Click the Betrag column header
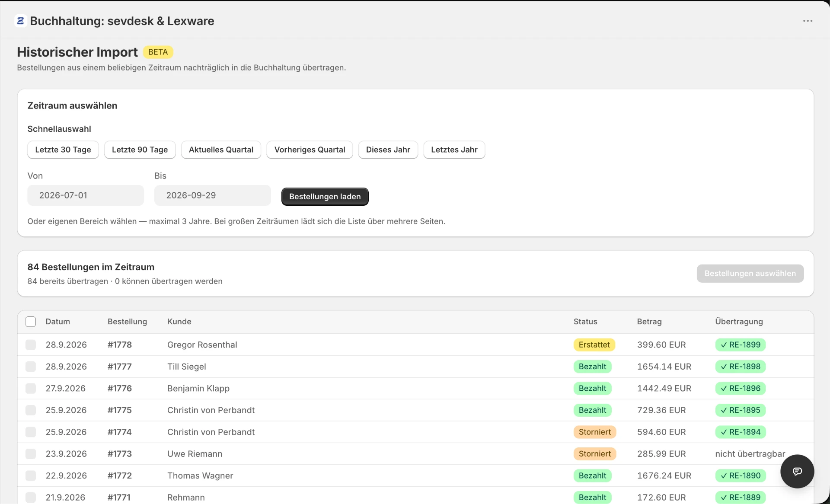The image size is (830, 504). pyautogui.click(x=649, y=321)
